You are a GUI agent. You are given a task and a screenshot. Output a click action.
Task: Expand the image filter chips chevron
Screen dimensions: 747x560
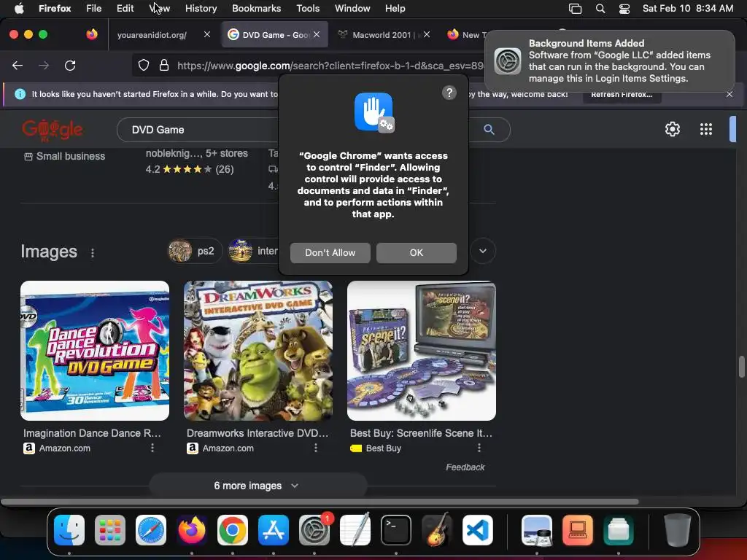[x=483, y=251]
